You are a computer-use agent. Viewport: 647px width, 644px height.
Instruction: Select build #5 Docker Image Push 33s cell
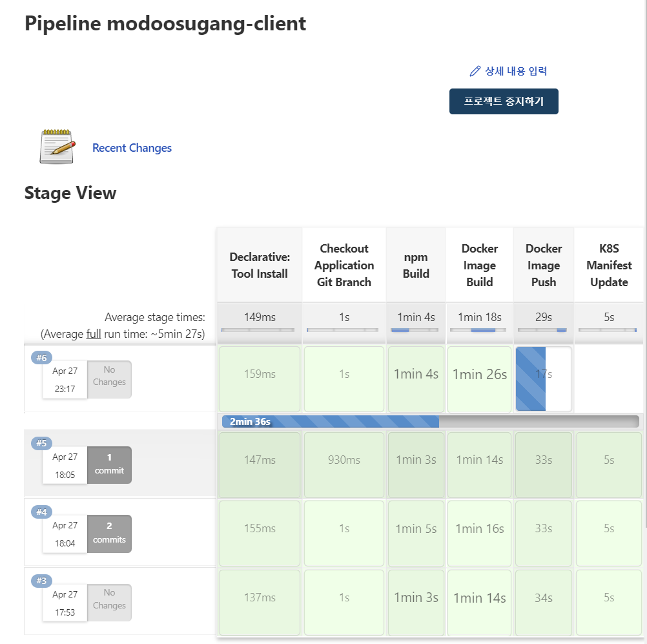[544, 464]
